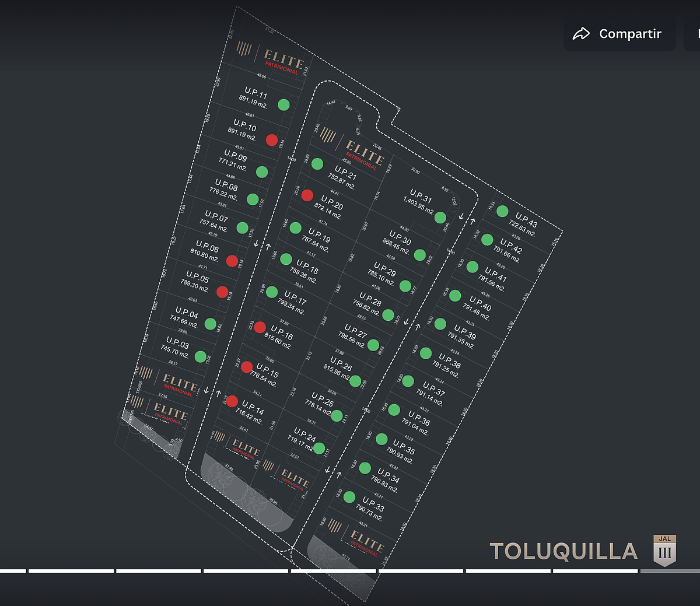Viewport: 700px width, 606px height.
Task: Click the green dot for lot U.P.31
Action: [440, 218]
